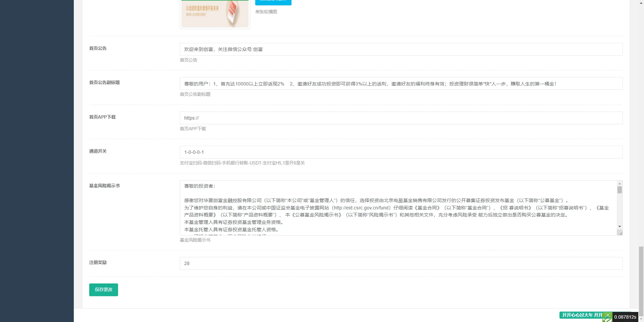Click the 通道开关 field label

point(98,151)
